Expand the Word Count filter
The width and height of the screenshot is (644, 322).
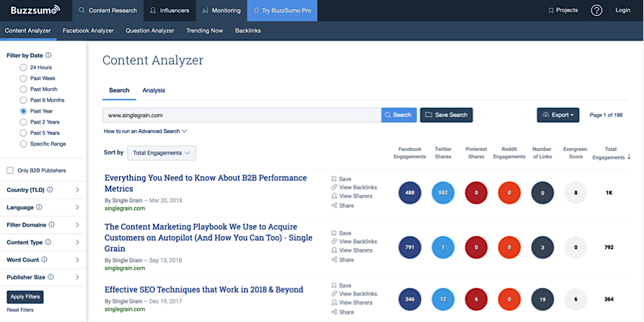77,260
